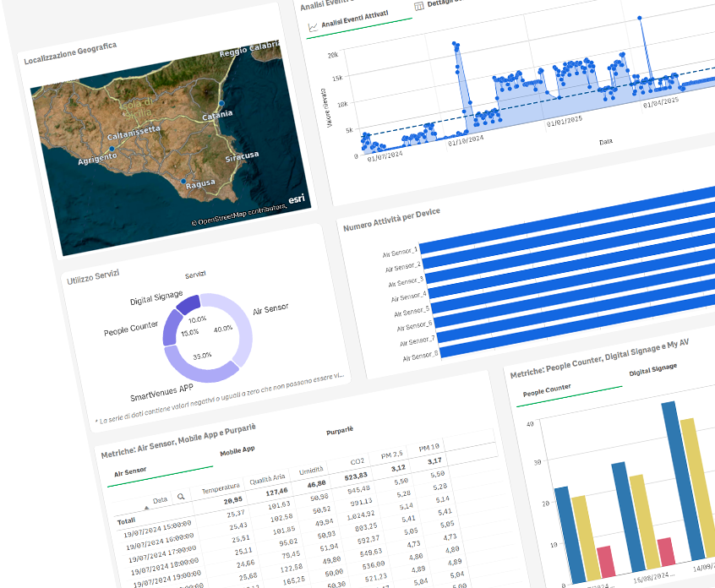Image resolution: width=715 pixels, height=588 pixels.
Task: Click total temperature value 20,95
Action: coord(233,500)
